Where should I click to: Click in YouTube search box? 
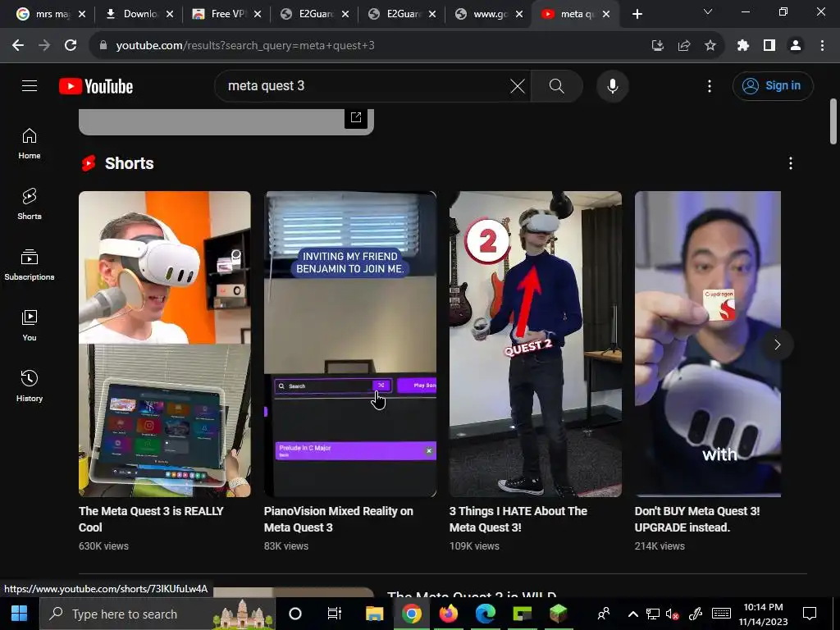point(364,85)
